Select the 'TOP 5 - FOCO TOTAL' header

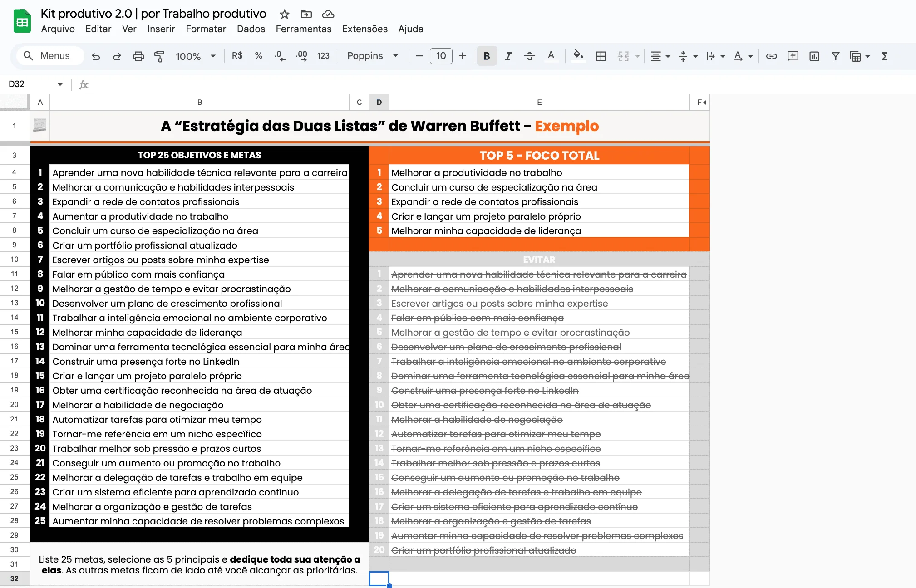pos(539,155)
